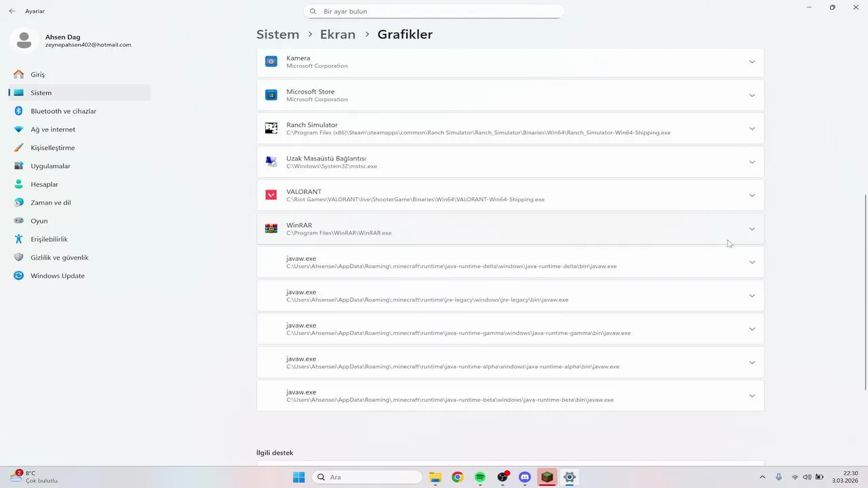
Task: Go back to Ekran in the breadcrumb
Action: click(338, 35)
